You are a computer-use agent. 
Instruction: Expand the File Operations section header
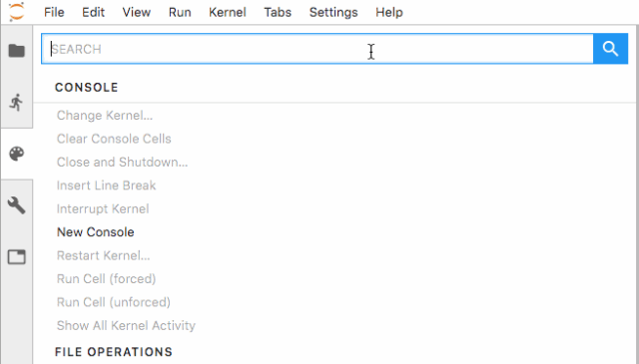pos(114,352)
